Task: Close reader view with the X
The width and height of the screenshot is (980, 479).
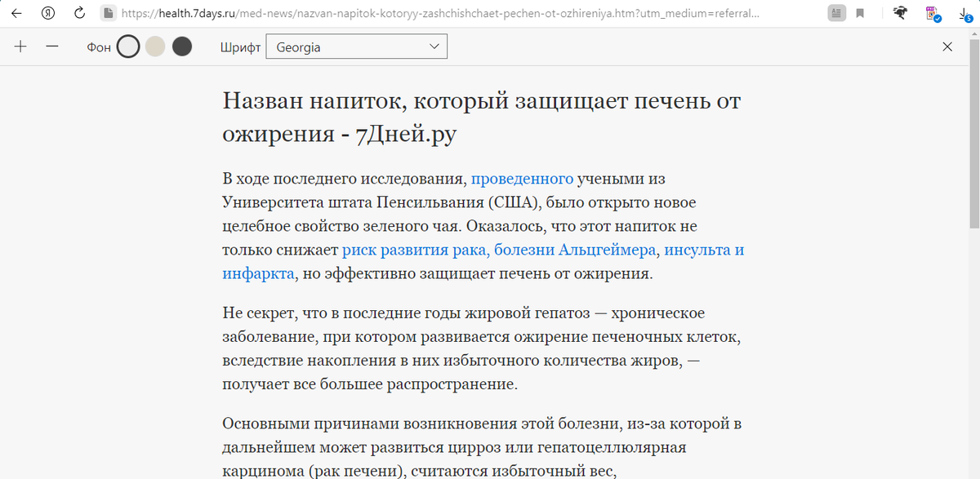Action: click(947, 47)
